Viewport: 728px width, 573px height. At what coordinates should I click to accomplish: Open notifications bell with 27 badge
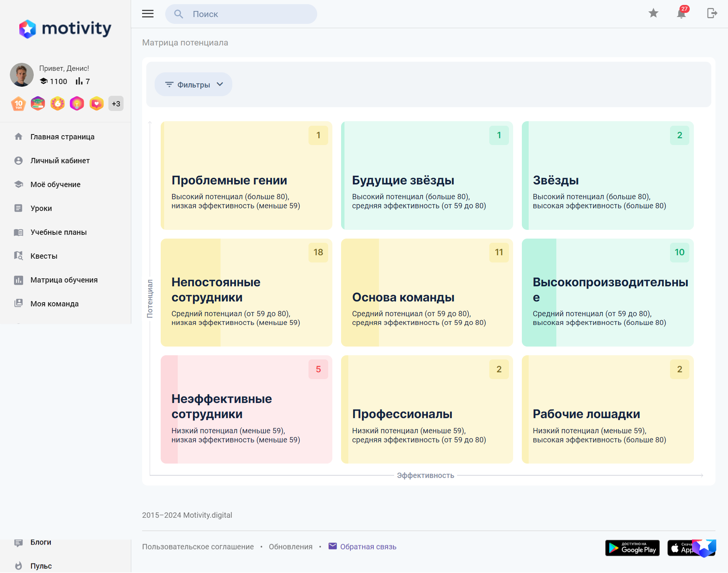[681, 14]
